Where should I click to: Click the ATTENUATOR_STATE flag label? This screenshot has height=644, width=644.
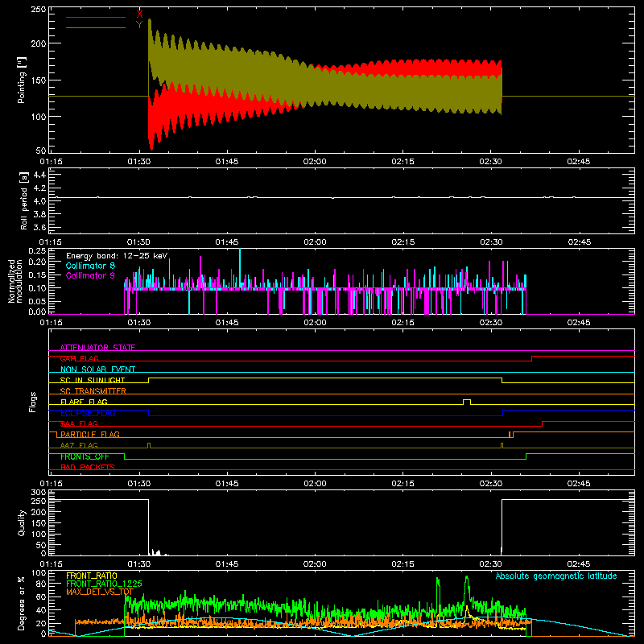(x=97, y=348)
